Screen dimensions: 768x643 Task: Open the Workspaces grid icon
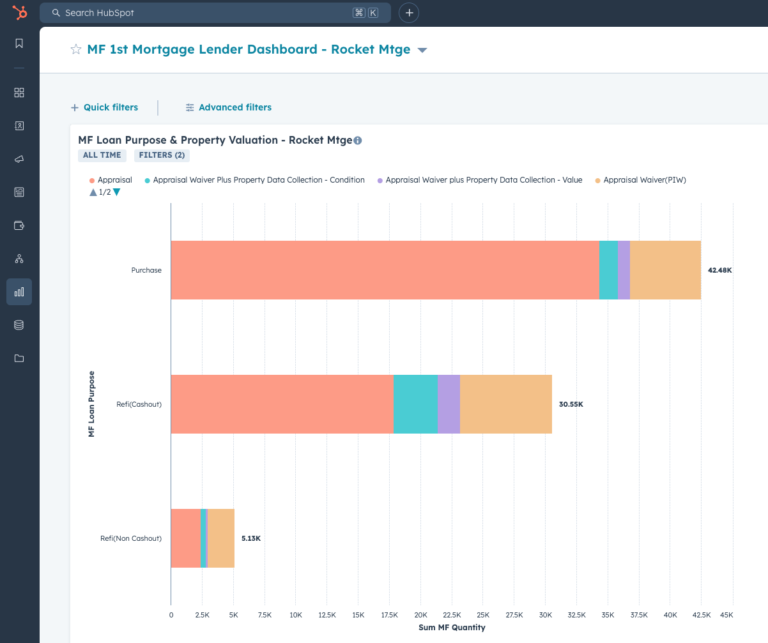click(x=19, y=93)
